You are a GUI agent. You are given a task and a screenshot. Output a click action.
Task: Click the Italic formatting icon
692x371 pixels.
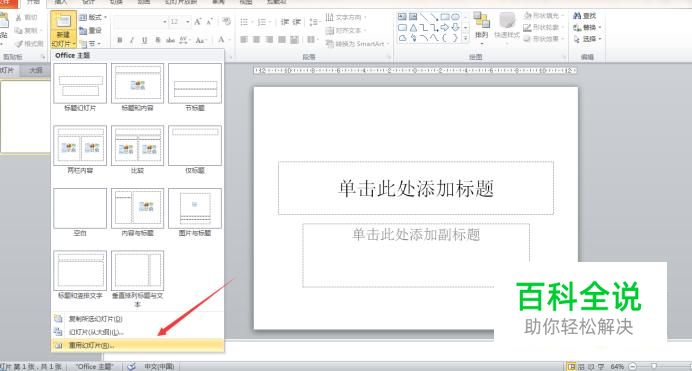[x=132, y=40]
